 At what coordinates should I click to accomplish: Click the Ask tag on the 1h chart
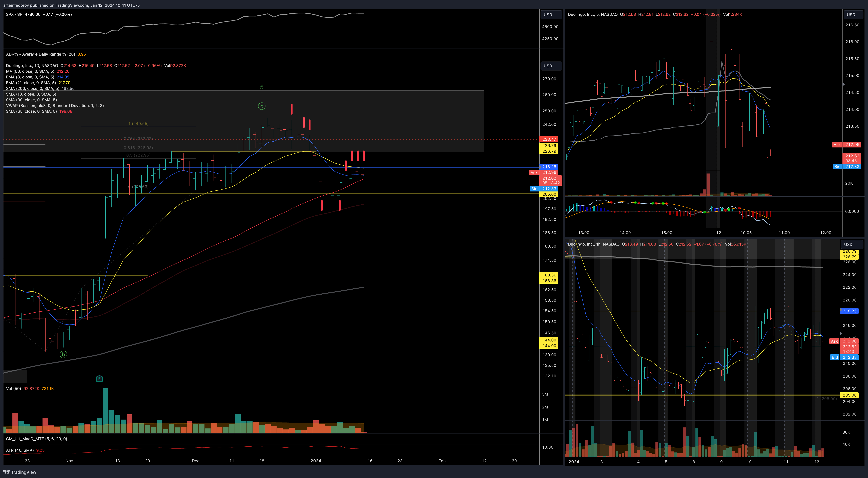pos(834,341)
